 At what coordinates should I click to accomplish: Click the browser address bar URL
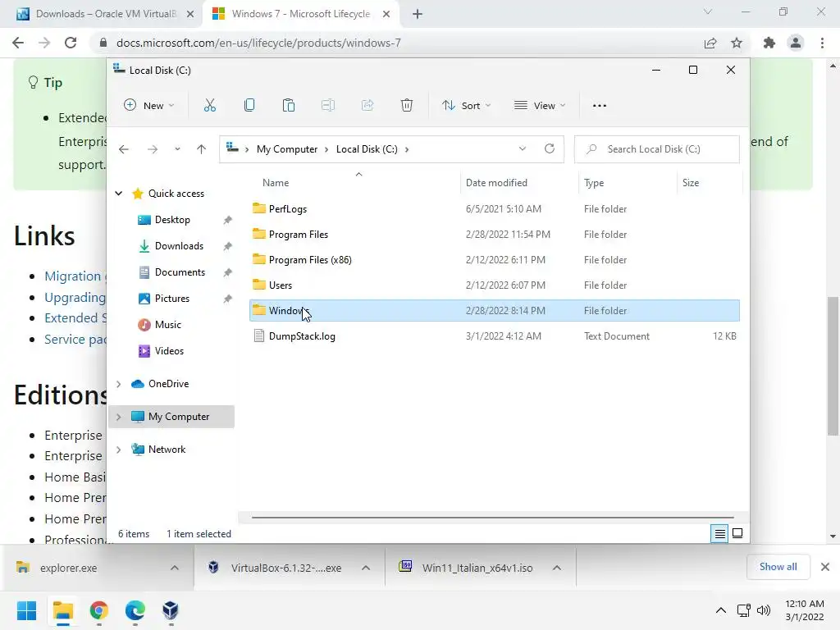[258, 43]
